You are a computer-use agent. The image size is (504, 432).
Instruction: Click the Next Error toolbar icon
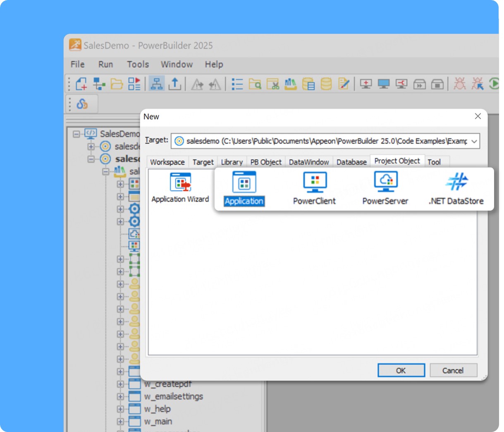197,84
